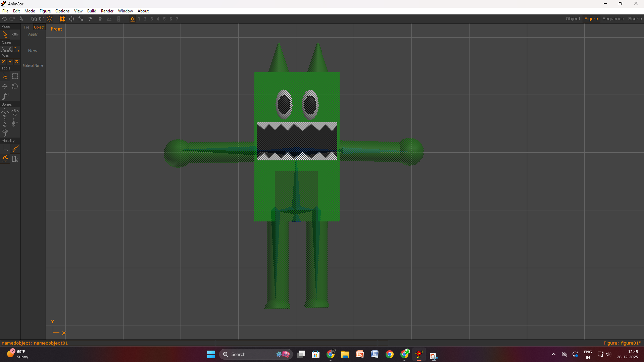This screenshot has height=362, width=644.
Task: Click the Cut scissors icon in toolbar
Action: tap(21, 19)
